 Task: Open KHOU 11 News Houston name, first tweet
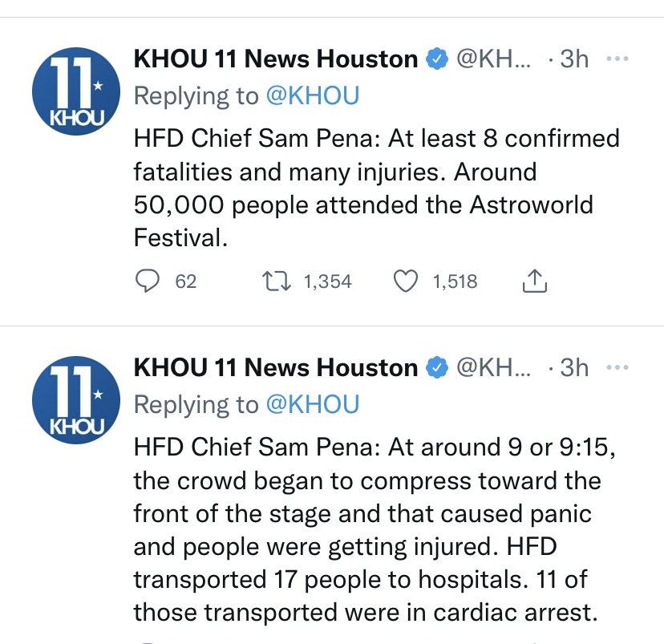(276, 59)
